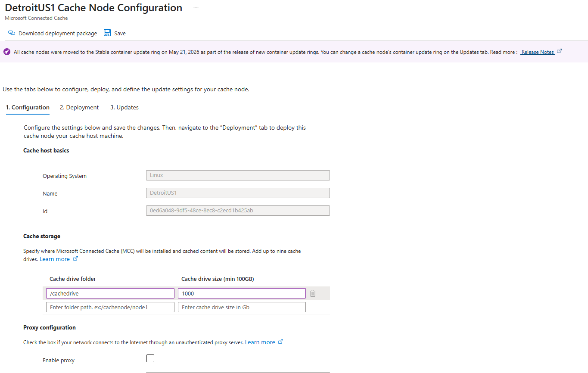
Task: Go to the 3. Updates tab
Action: pos(124,107)
